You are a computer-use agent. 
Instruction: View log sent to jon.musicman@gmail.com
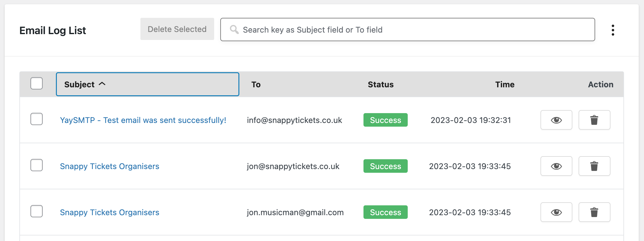556,212
